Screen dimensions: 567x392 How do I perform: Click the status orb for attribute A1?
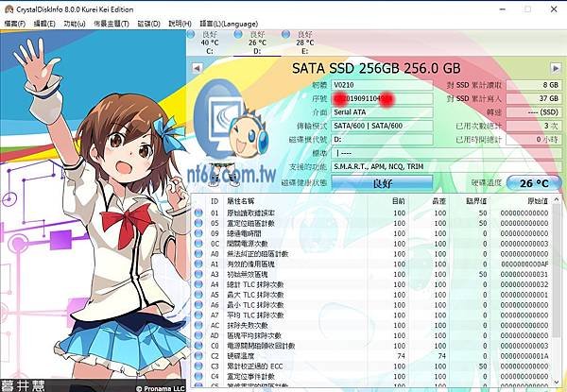coord(198,264)
